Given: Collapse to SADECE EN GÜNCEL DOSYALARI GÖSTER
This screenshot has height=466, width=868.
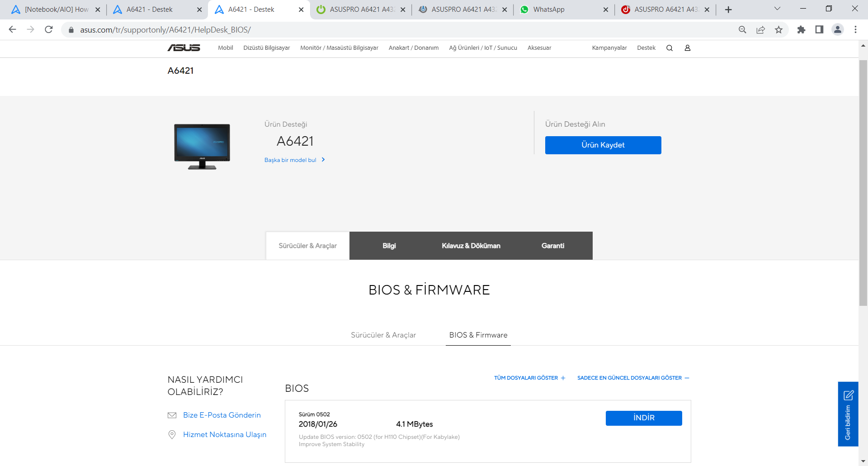Looking at the screenshot, I should click(633, 378).
